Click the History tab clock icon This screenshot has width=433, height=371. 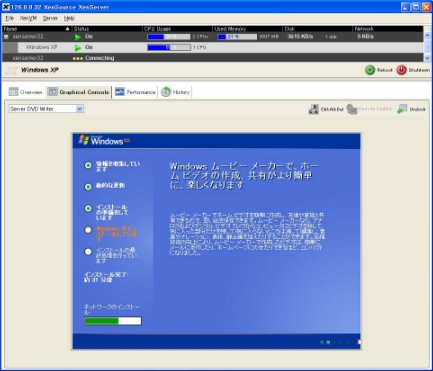166,92
